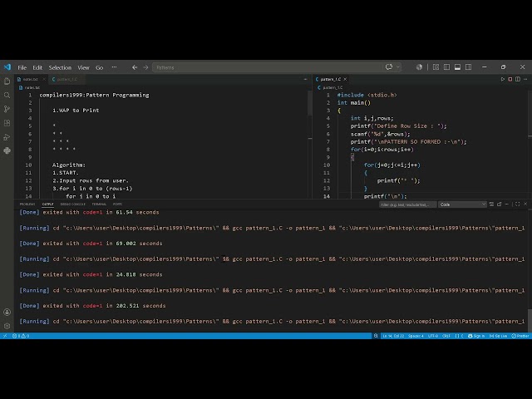Open the Source Control view
Image resolution: width=532 pixels, height=399 pixels.
pos(7,109)
